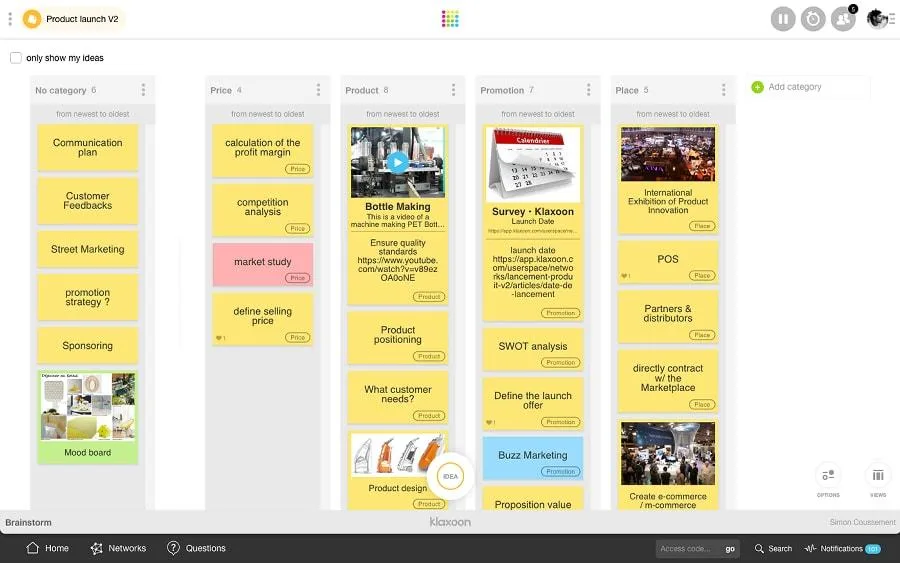Image resolution: width=900 pixels, height=563 pixels.
Task: Click the Place tag on International Exhibition card
Action: 702,226
